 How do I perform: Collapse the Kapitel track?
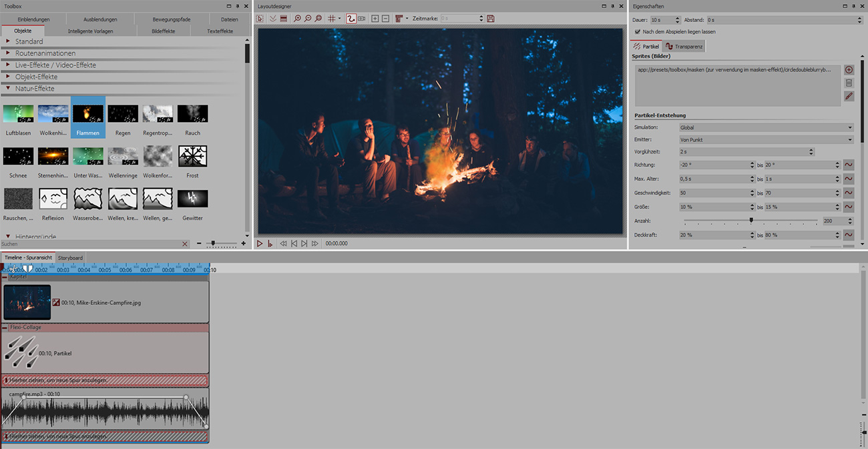click(5, 276)
